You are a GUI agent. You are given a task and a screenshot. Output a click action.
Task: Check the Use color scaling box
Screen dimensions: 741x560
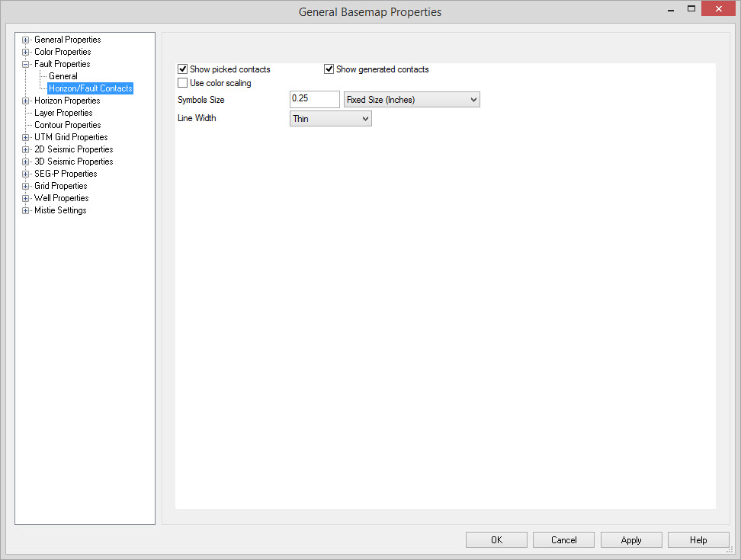pos(183,83)
